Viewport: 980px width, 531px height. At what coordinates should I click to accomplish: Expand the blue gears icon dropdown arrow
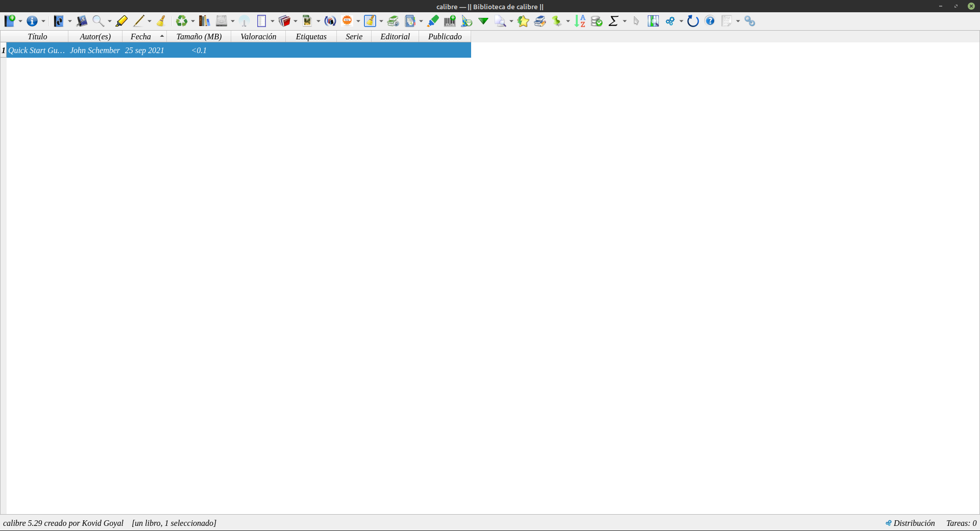(681, 21)
